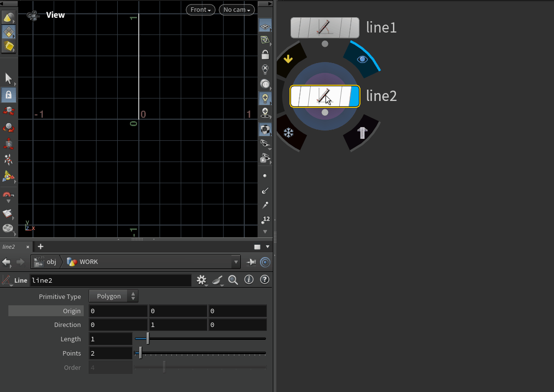This screenshot has height=392, width=554.
Task: Show node info with i icon
Action: [249, 280]
